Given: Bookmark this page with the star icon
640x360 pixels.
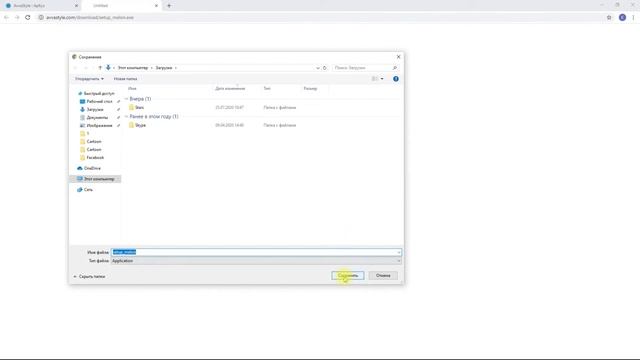Looking at the screenshot, I should click(x=609, y=18).
